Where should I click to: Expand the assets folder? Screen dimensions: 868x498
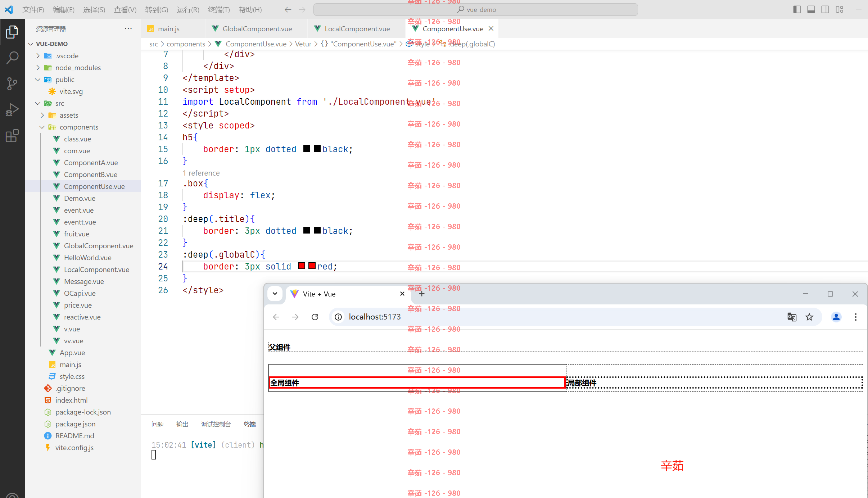(x=42, y=115)
